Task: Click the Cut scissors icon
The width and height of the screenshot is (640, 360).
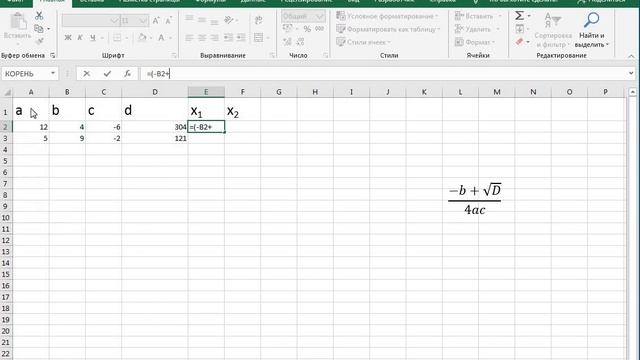Action: [39, 16]
